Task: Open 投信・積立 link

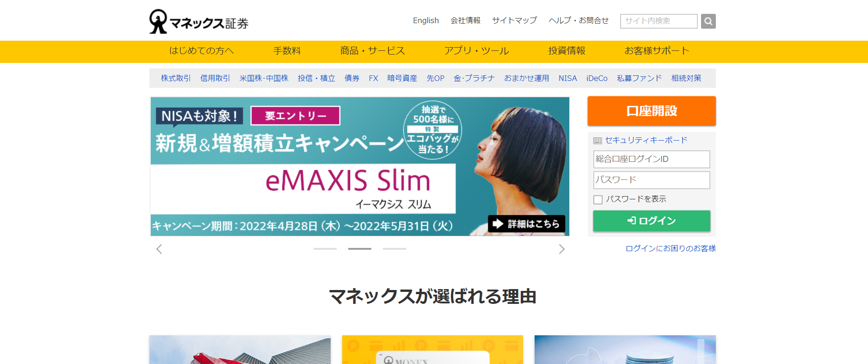Action: [x=316, y=78]
